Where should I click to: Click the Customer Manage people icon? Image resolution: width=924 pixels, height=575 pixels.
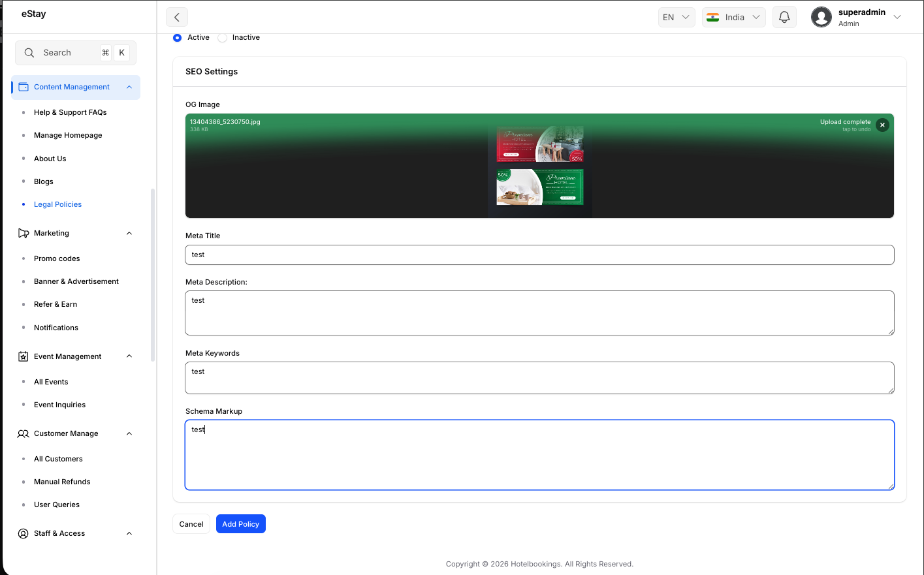coord(24,433)
